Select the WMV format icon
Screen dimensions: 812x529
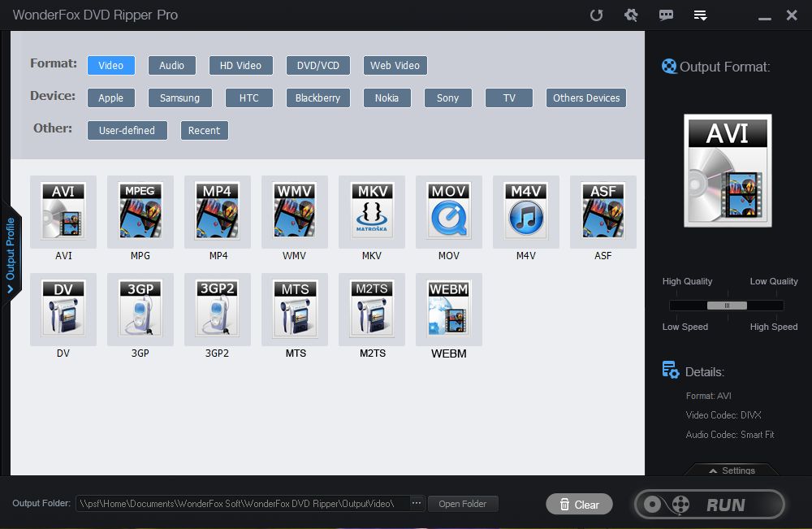tap(295, 212)
